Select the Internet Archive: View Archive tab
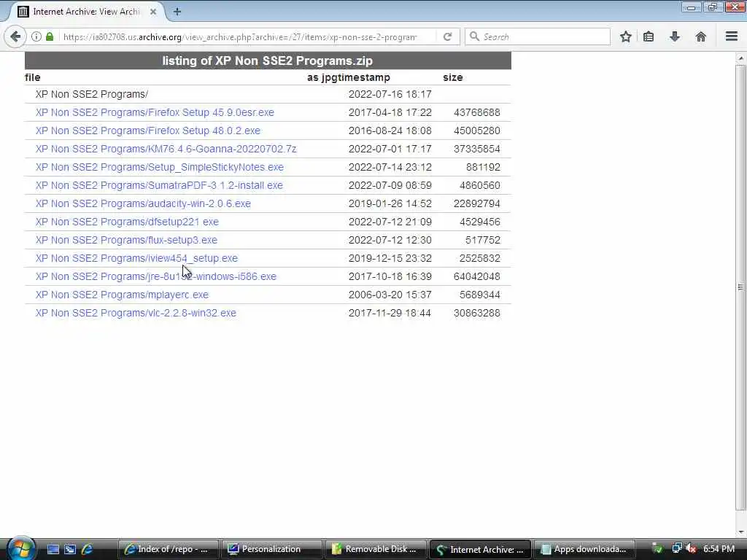747x560 pixels. click(86, 12)
